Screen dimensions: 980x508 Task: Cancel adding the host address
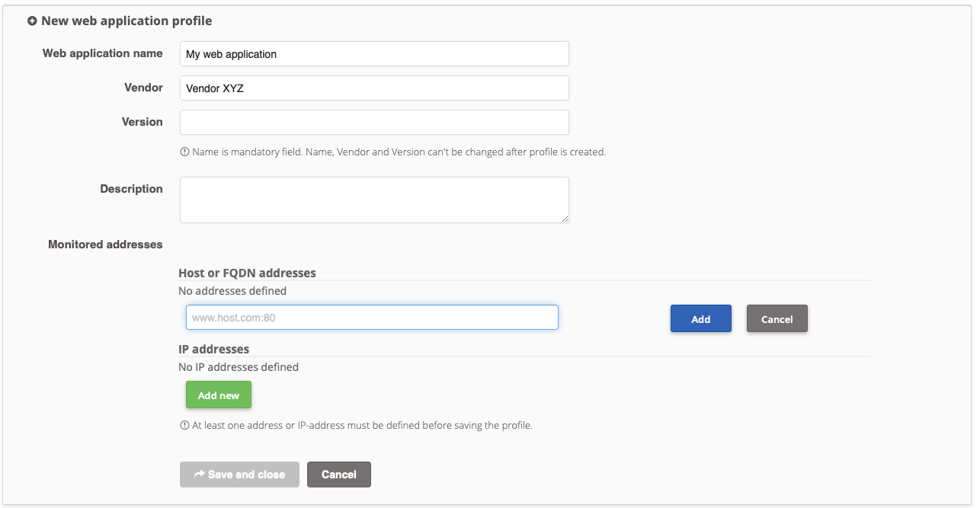[x=777, y=319]
